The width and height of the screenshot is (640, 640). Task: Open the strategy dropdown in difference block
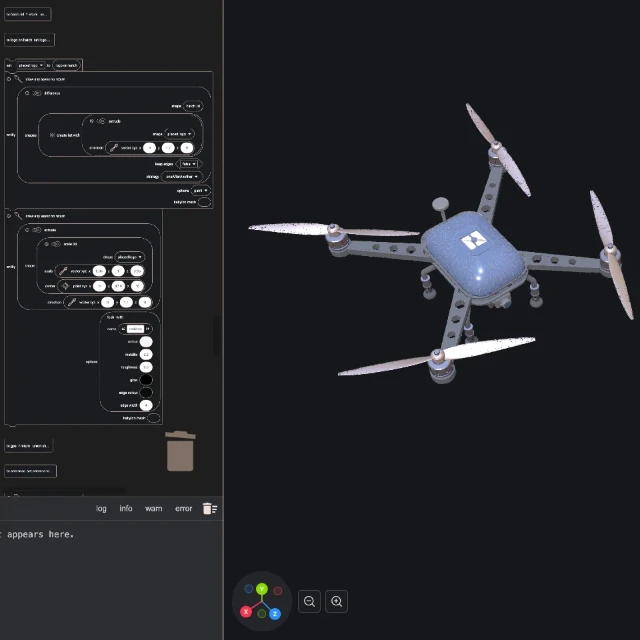coord(182,177)
